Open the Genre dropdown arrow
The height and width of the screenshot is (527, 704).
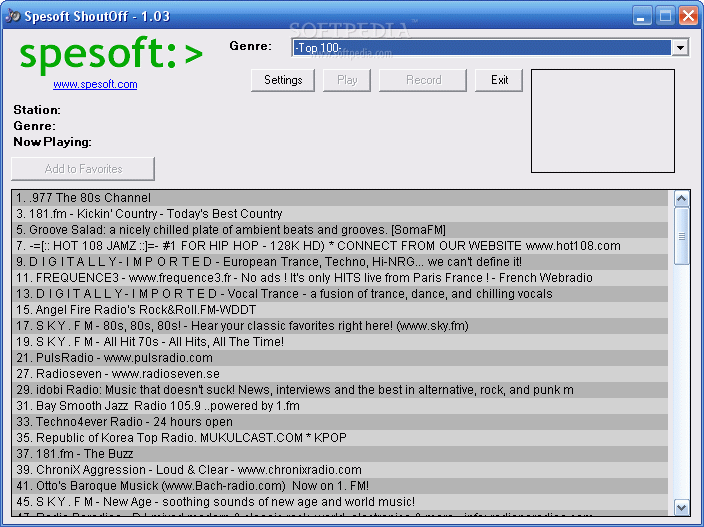point(680,47)
